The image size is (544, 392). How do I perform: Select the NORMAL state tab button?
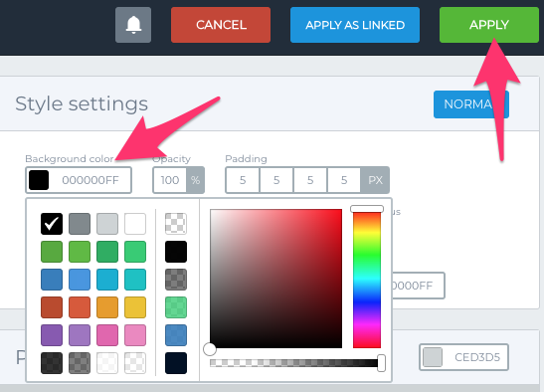point(471,104)
